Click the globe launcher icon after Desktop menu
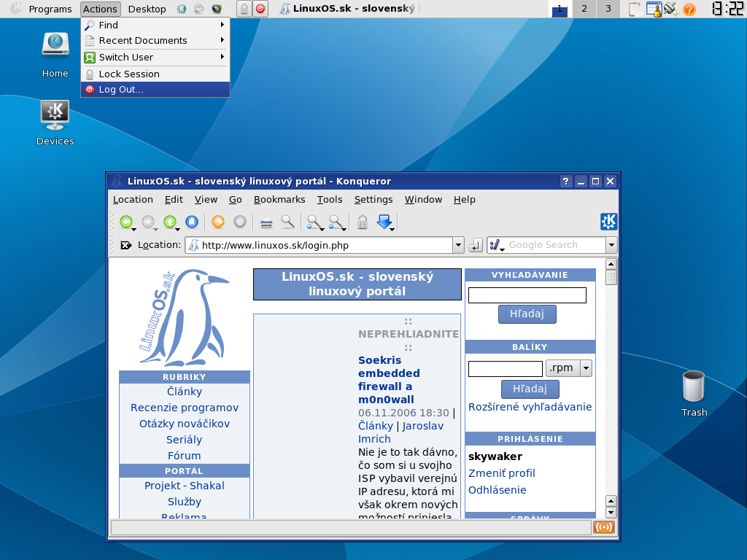This screenshot has height=560, width=747. (x=182, y=9)
